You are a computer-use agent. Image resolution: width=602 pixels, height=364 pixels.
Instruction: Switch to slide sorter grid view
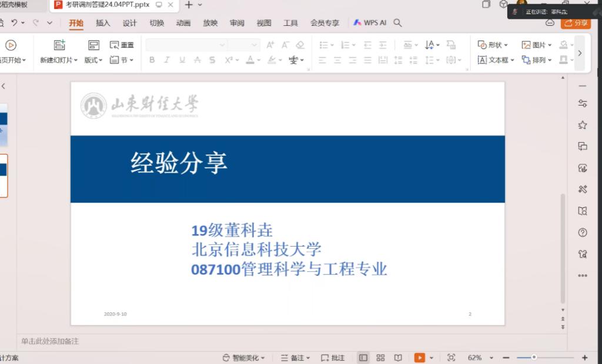click(x=380, y=358)
